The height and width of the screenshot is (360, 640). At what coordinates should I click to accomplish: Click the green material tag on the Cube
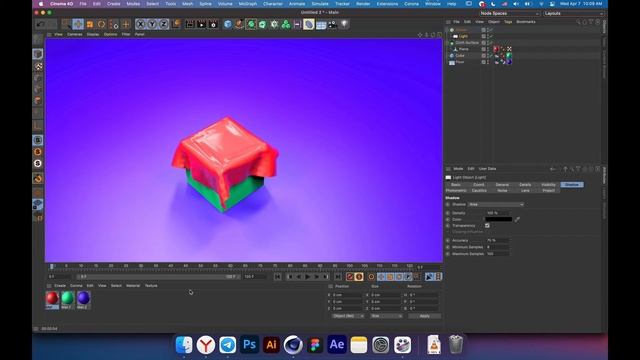(x=509, y=56)
